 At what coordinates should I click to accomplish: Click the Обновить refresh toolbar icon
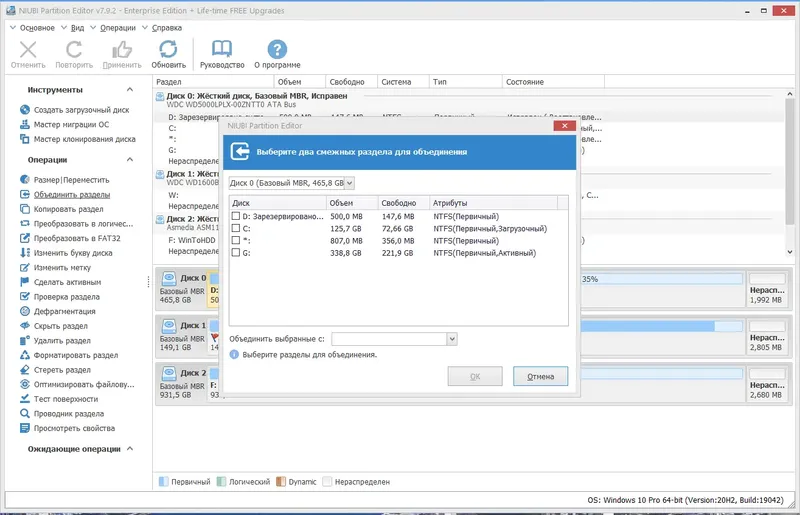[168, 50]
